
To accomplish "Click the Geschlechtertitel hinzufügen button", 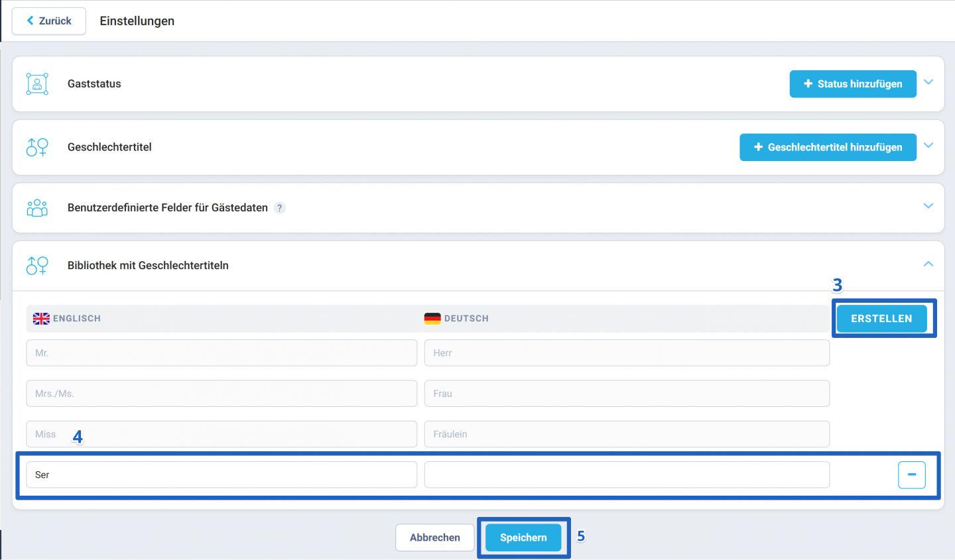I will pyautogui.click(x=828, y=147).
